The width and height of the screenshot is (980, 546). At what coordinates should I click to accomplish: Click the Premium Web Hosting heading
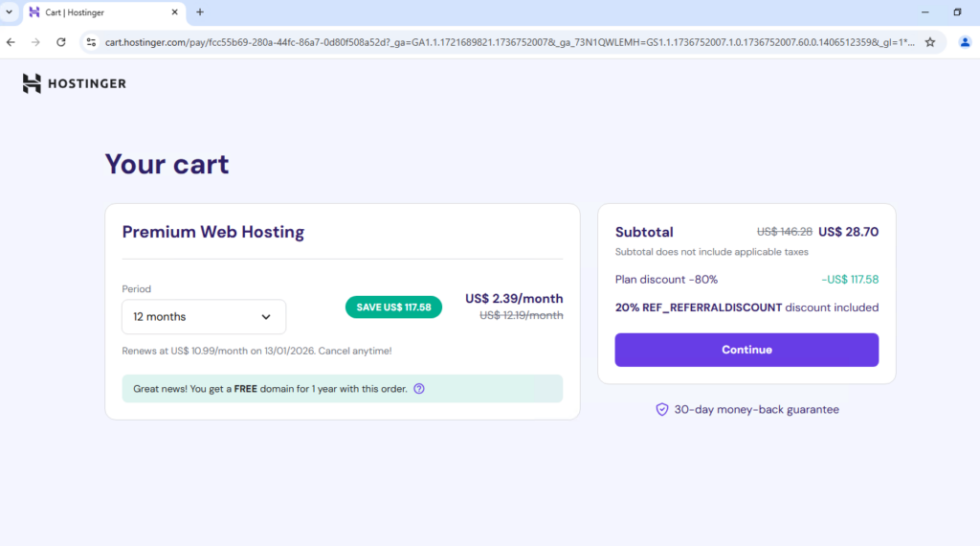click(213, 232)
